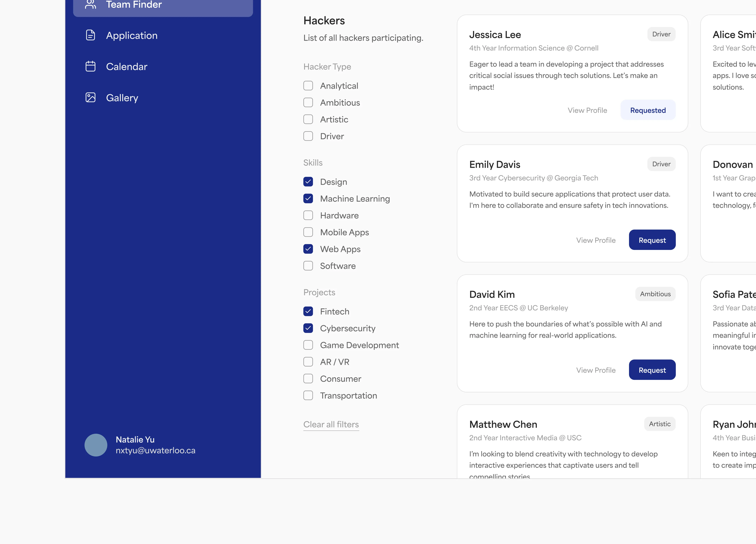The width and height of the screenshot is (756, 544).
Task: Check the Game Development project filter
Action: click(308, 345)
